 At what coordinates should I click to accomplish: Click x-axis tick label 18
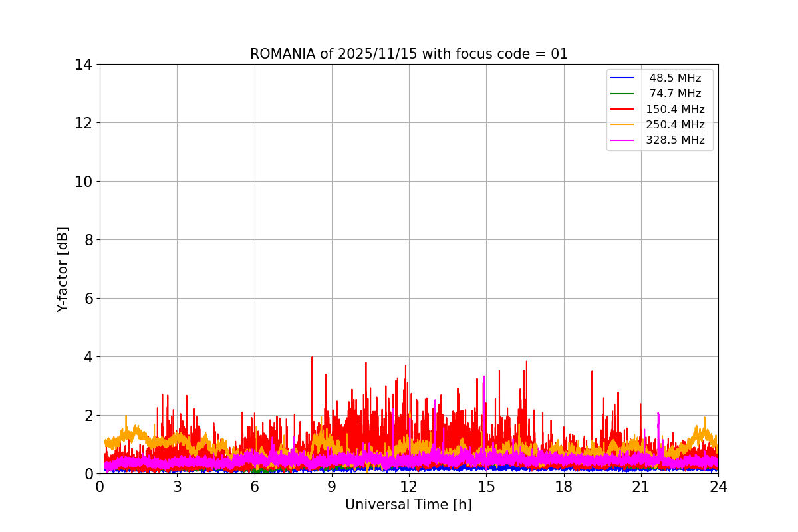(x=563, y=487)
